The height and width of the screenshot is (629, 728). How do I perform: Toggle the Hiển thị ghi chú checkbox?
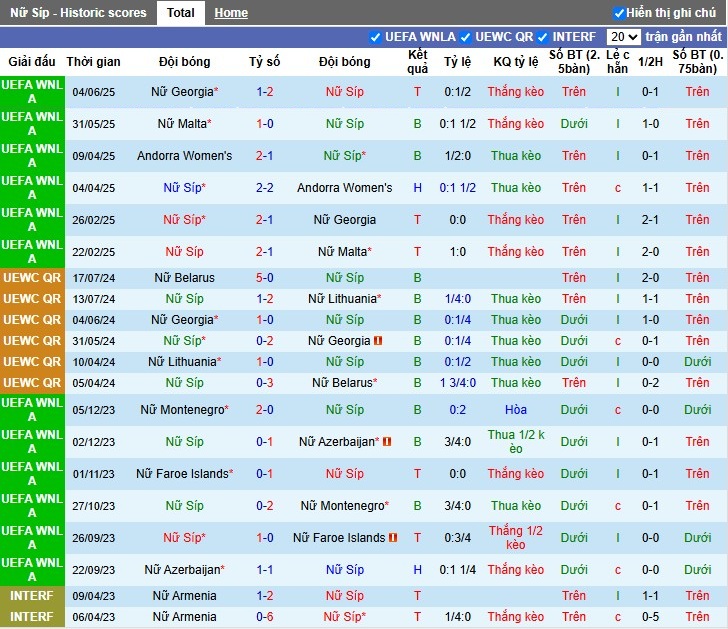pyautogui.click(x=619, y=13)
